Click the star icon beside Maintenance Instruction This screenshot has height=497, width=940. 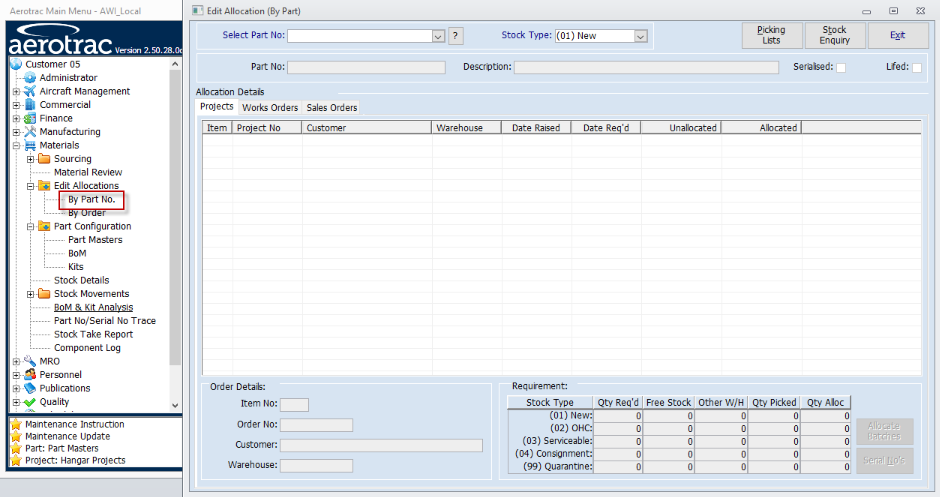point(16,424)
